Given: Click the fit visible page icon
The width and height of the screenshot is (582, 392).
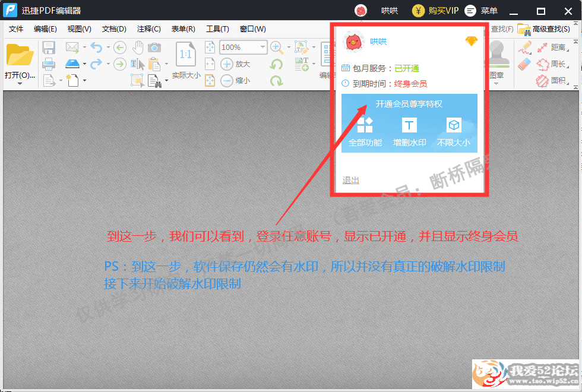Looking at the screenshot, I should tap(210, 81).
